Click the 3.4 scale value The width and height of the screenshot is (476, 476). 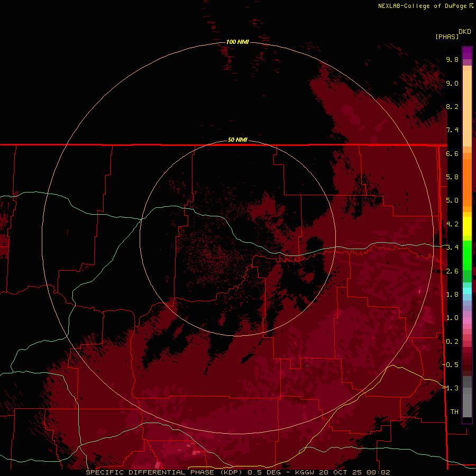tap(452, 248)
